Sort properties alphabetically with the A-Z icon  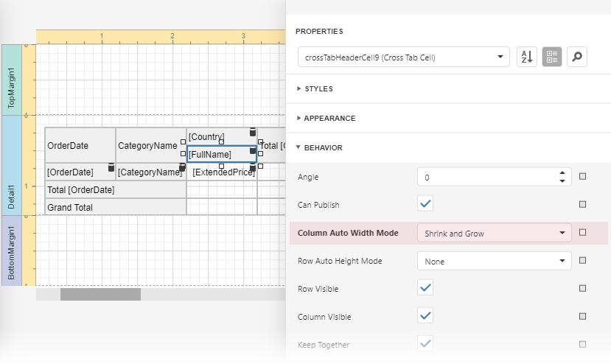(x=526, y=57)
